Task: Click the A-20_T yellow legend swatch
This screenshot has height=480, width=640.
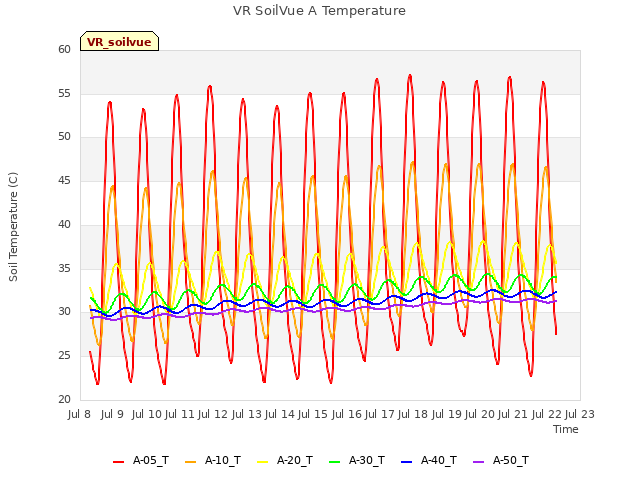Action: coord(263,462)
